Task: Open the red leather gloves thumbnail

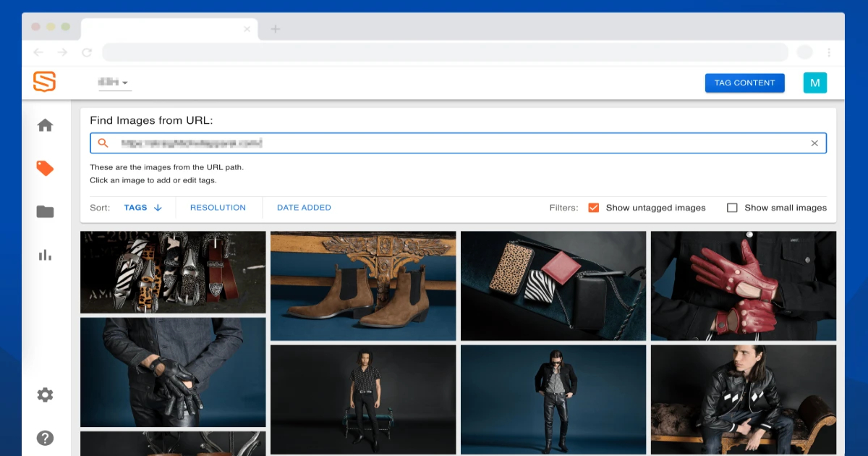Action: click(x=744, y=286)
